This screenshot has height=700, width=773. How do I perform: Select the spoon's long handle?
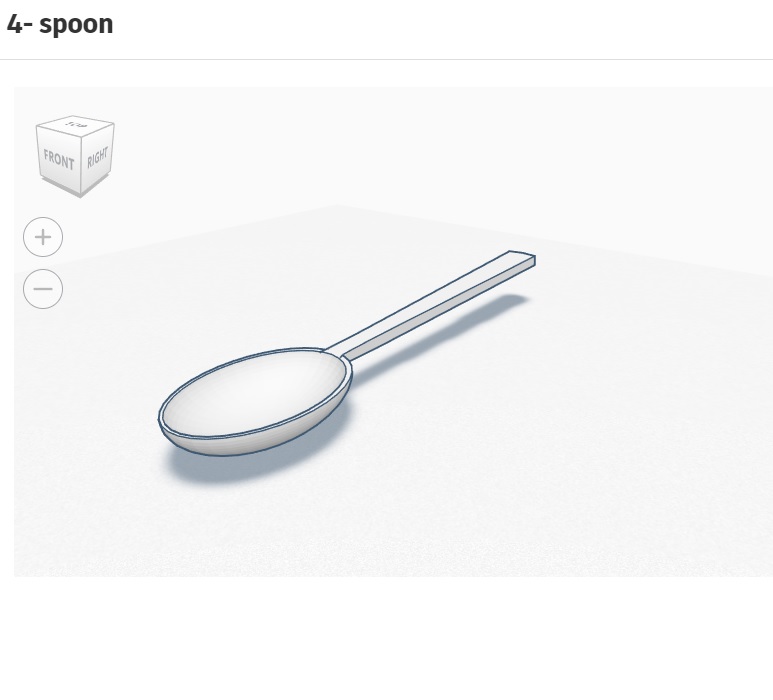click(430, 303)
